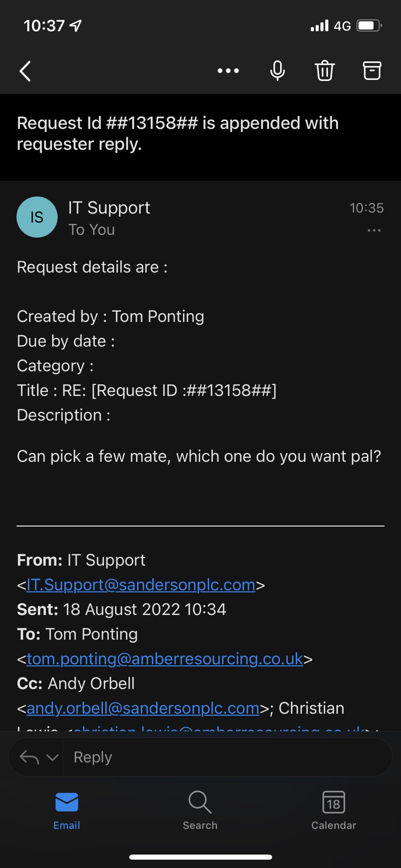Tap tom.ponting@amberresourcing.co.uk email link
Screen dimensions: 401x868
tap(164, 659)
